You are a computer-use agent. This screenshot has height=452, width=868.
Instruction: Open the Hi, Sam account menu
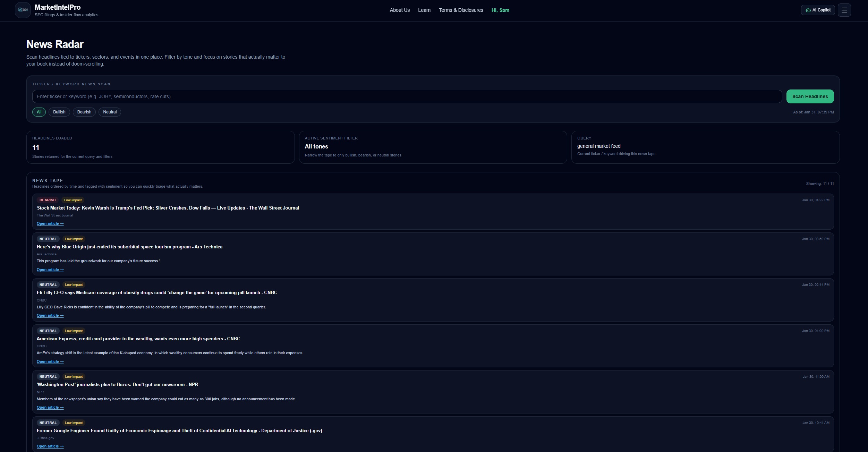tap(500, 10)
